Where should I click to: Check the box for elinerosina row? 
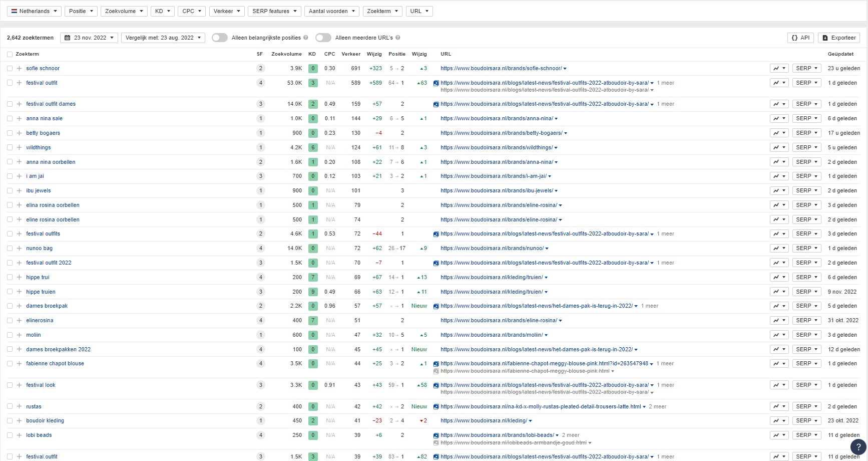point(10,320)
